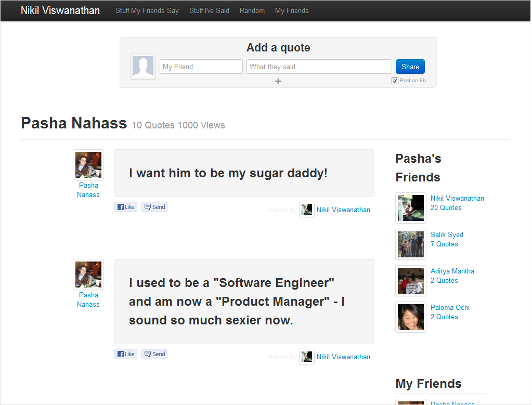Viewport: 532px width, 405px height.
Task: Focus the What they said text box
Action: pos(319,67)
